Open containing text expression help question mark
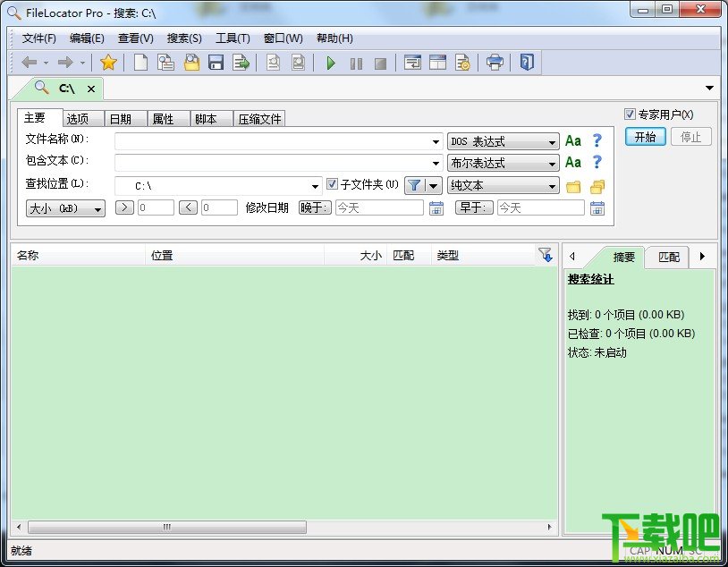 (x=597, y=162)
